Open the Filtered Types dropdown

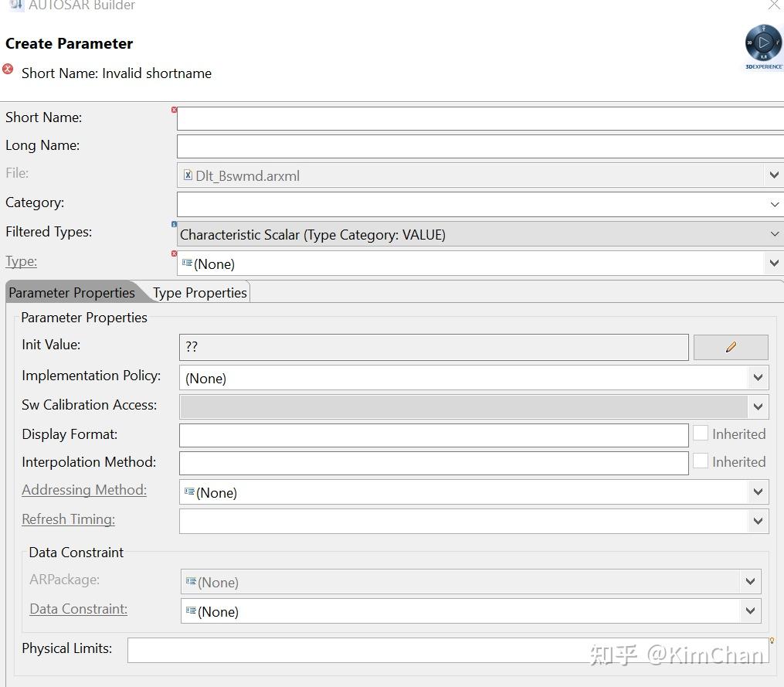point(774,234)
